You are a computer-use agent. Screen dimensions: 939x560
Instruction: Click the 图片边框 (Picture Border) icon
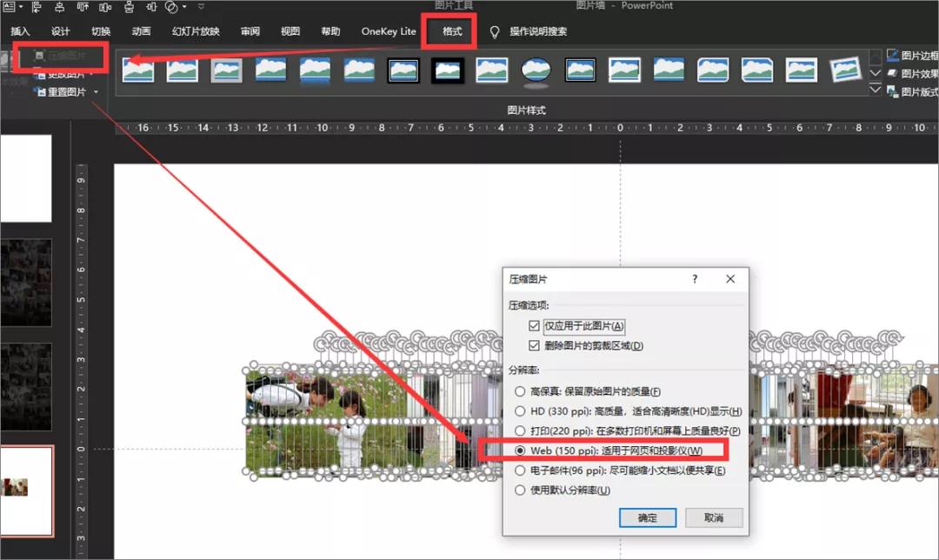pyautogui.click(x=909, y=54)
